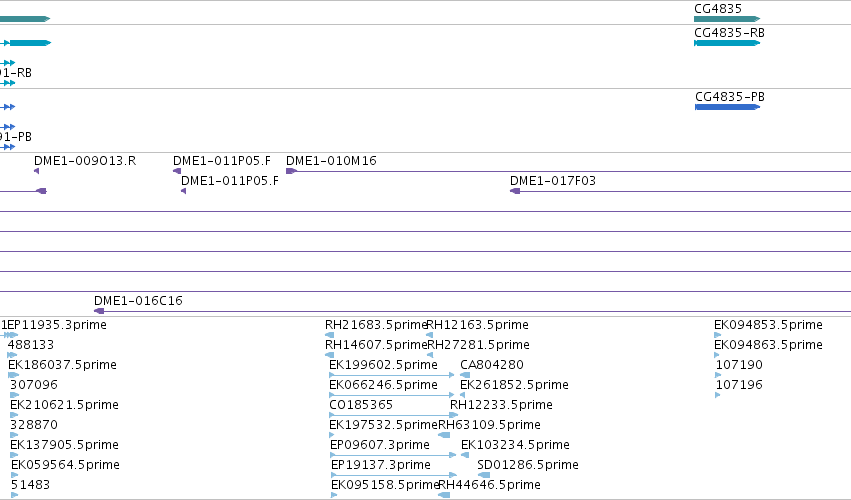The image size is (851, 500).
Task: Click the purple DME1-017F03 arrowhead glyph
Action: pyautogui.click(x=515, y=191)
